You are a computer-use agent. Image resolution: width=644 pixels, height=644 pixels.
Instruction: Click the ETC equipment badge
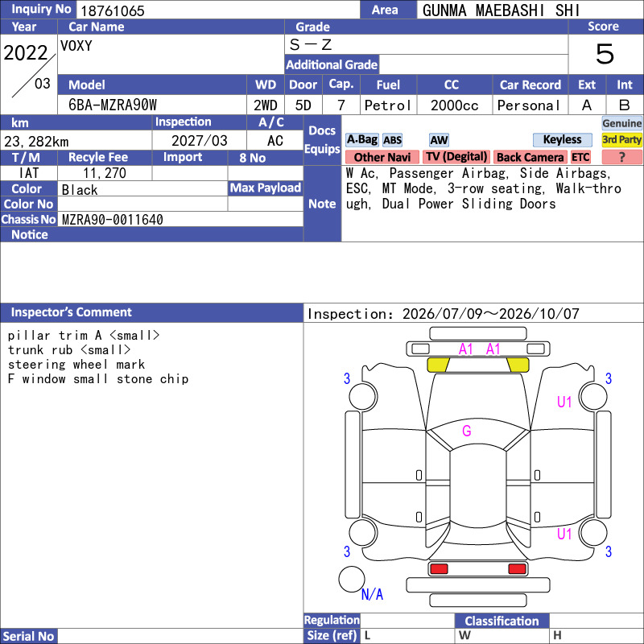[x=580, y=157]
